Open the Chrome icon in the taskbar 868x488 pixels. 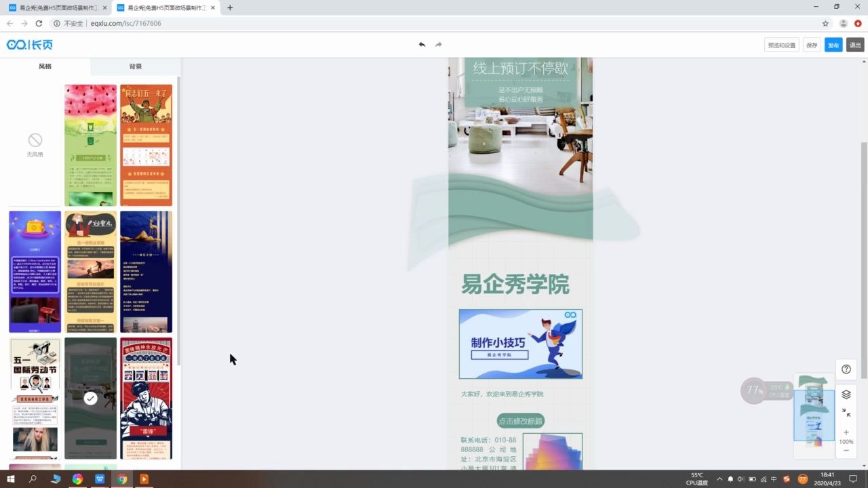click(122, 479)
